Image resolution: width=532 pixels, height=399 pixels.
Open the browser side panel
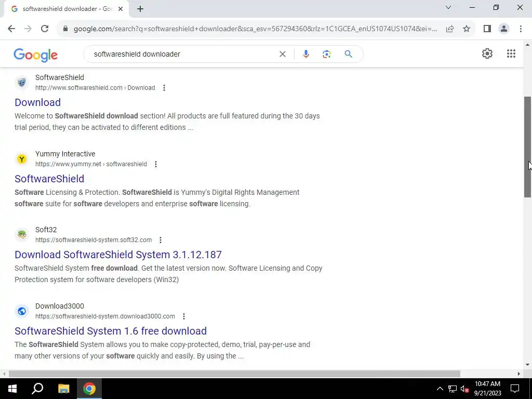click(x=487, y=29)
